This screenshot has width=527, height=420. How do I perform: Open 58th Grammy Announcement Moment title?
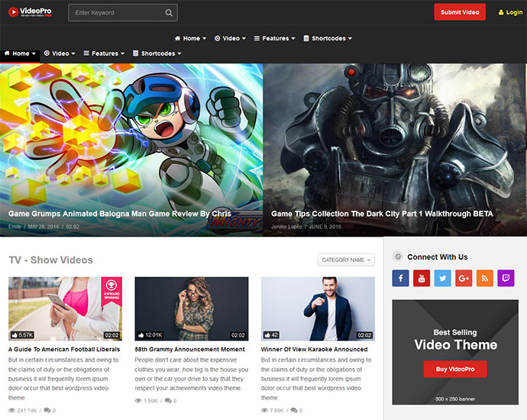[x=189, y=350]
